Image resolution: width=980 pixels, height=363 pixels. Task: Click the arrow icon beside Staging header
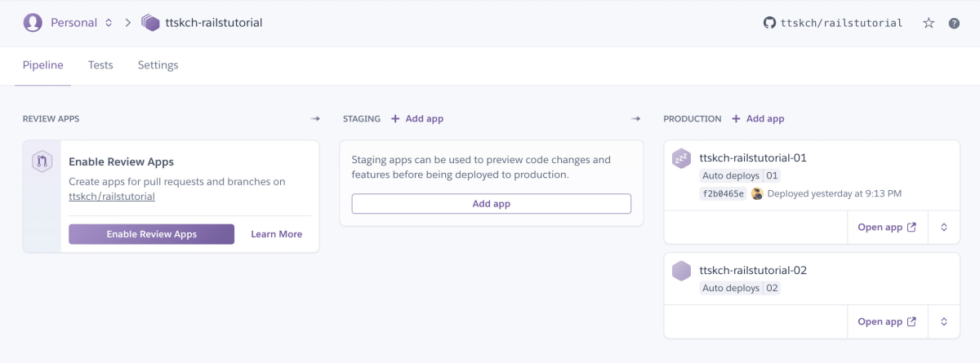click(636, 119)
